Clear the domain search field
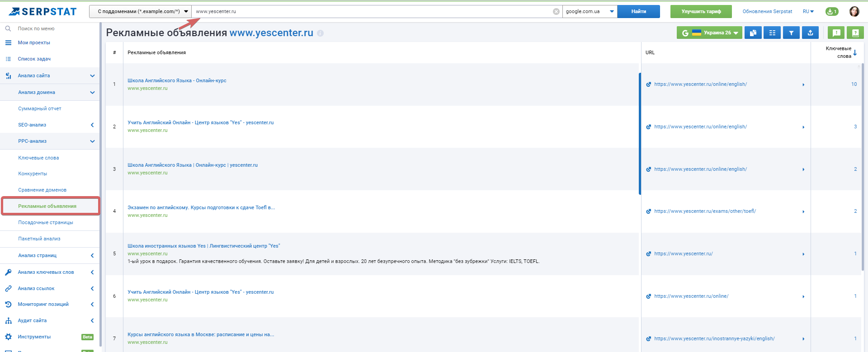This screenshot has height=352, width=868. (556, 12)
